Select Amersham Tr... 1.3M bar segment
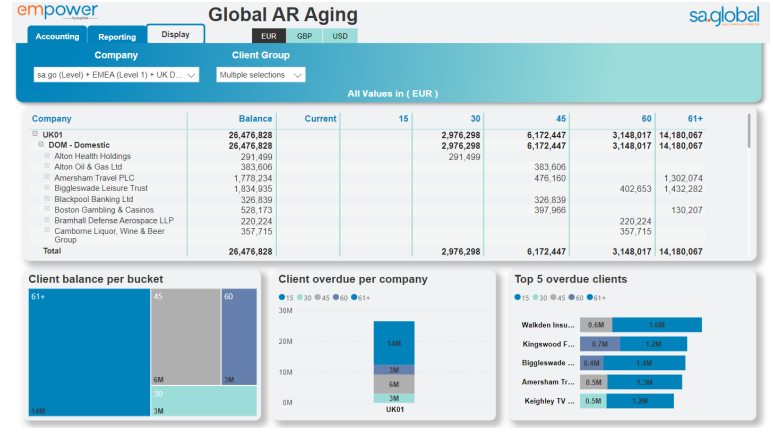This screenshot has width=773, height=434. tap(644, 382)
